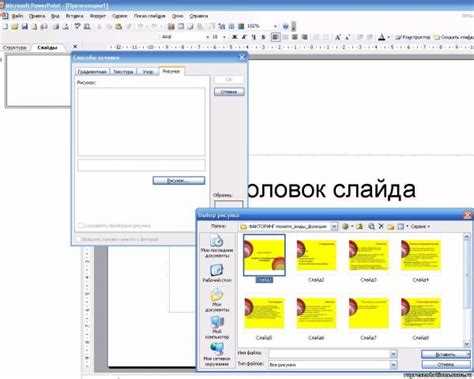Click the Search the Web icon

pyautogui.click(x=371, y=227)
